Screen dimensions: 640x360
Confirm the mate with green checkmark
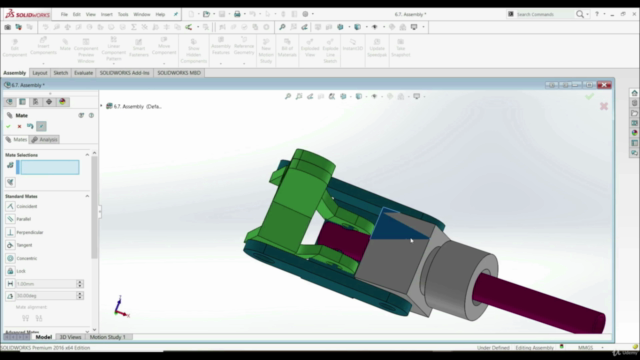tap(9, 127)
